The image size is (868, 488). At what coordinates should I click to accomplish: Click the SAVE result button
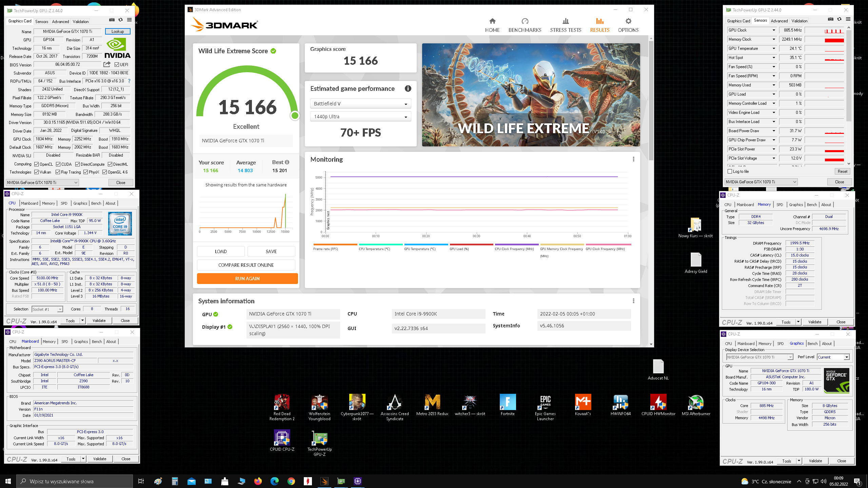(x=271, y=251)
